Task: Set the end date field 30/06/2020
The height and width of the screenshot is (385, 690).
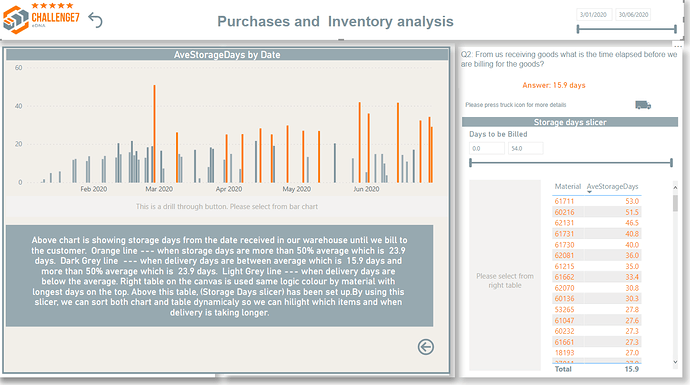Action: pos(633,15)
